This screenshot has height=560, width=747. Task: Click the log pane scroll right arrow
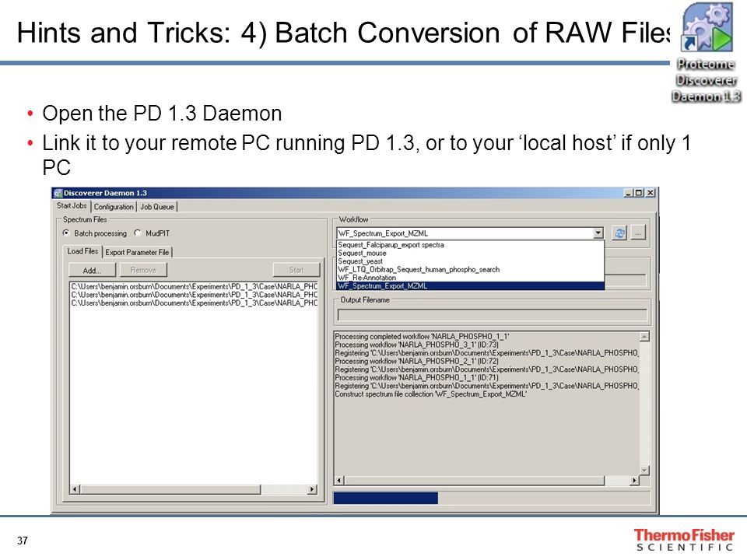click(634, 481)
